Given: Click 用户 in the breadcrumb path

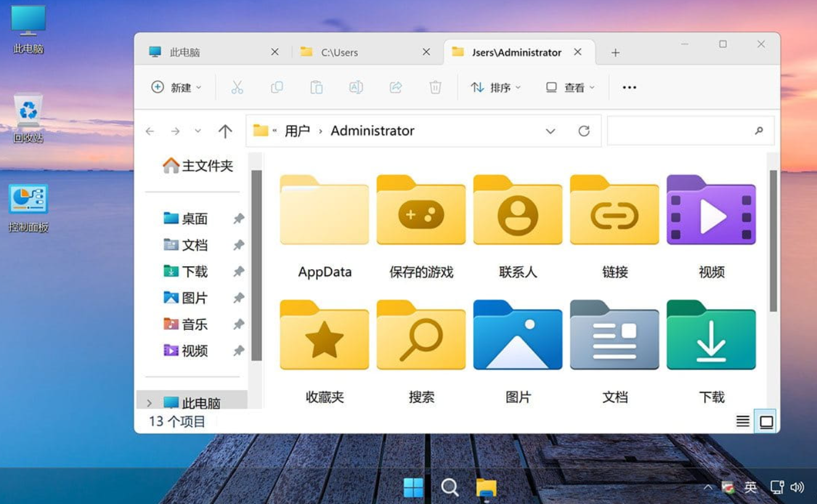Looking at the screenshot, I should [x=297, y=131].
